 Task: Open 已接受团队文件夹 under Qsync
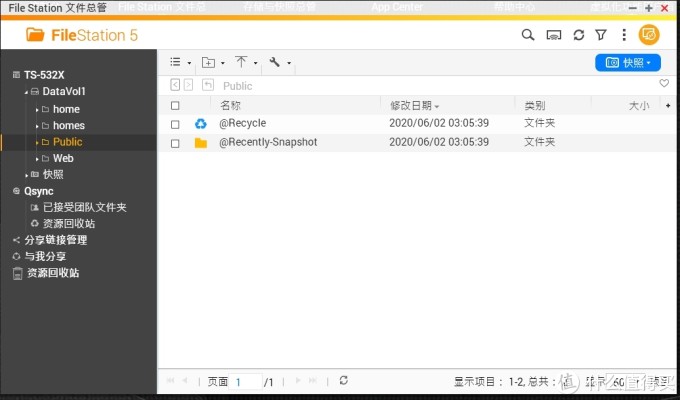click(x=85, y=207)
